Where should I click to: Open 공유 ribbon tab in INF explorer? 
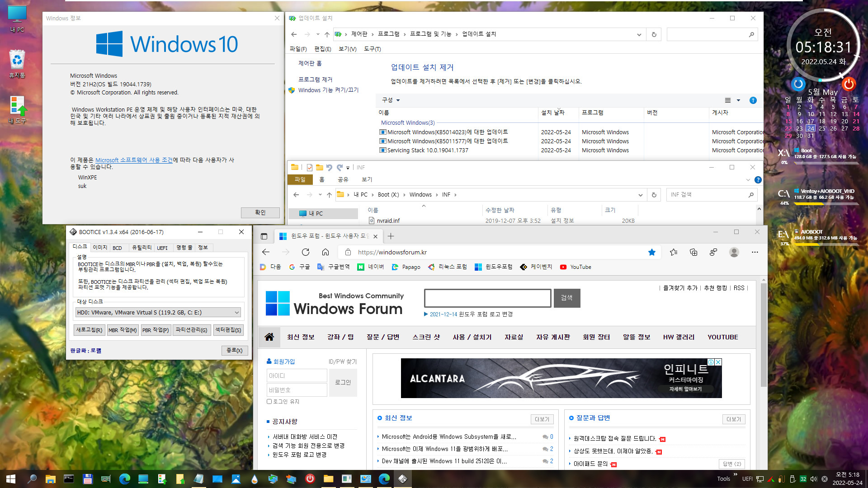tap(343, 179)
